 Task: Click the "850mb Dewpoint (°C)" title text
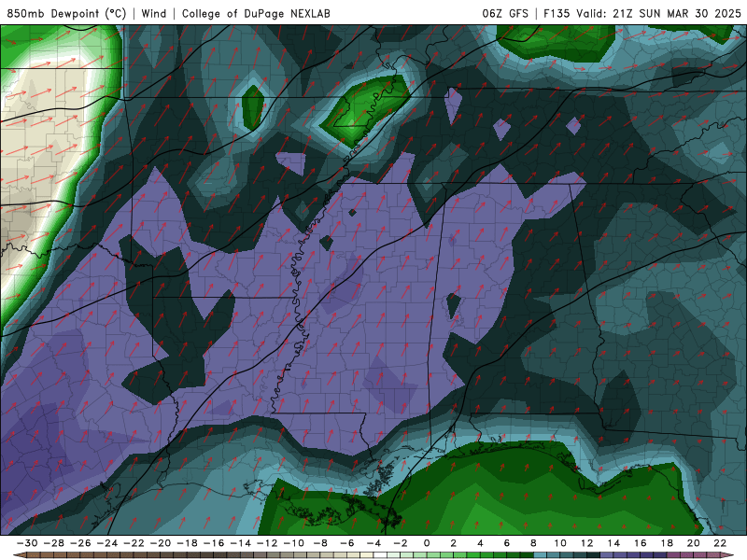[66, 14]
